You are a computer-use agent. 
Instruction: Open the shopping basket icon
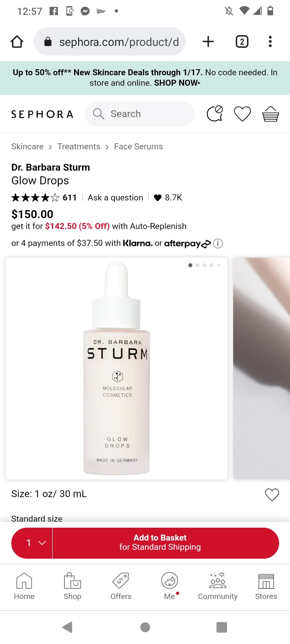[270, 114]
